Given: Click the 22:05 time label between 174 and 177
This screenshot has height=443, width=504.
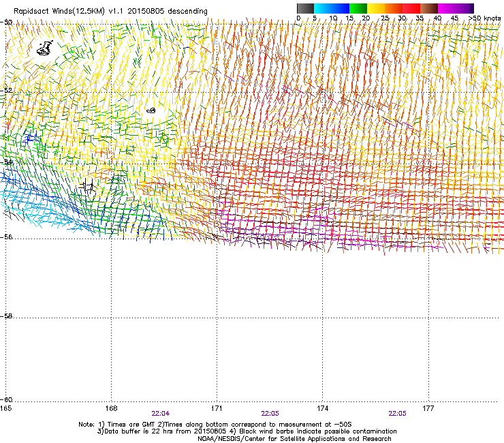Looking at the screenshot, I should click(397, 414).
